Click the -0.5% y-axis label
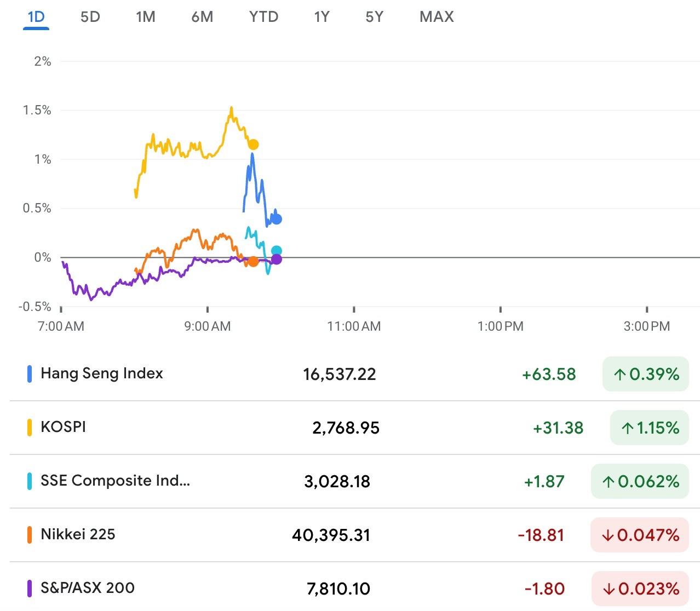Viewport: 700px width, 611px height. 35,307
